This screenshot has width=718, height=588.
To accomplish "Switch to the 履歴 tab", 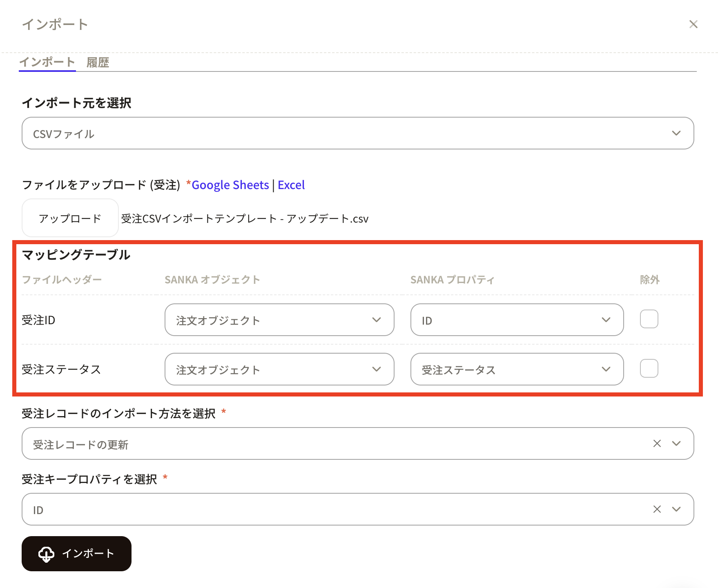I will coord(98,62).
